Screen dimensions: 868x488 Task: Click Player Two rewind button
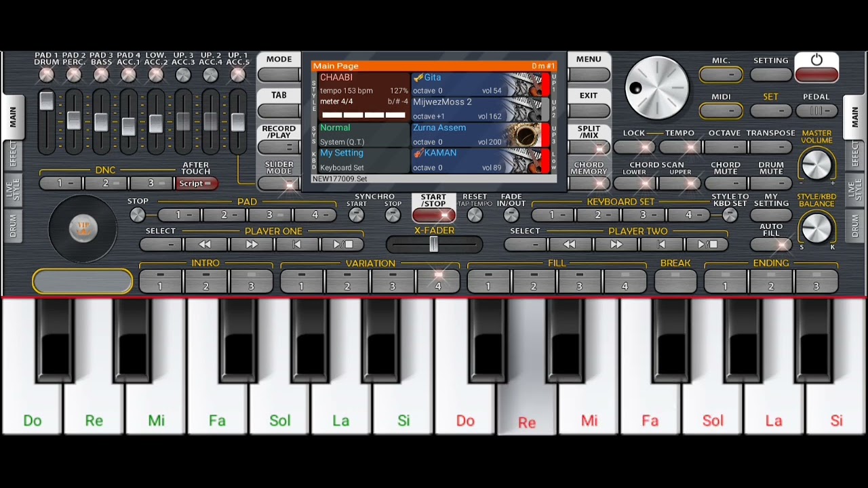point(570,245)
